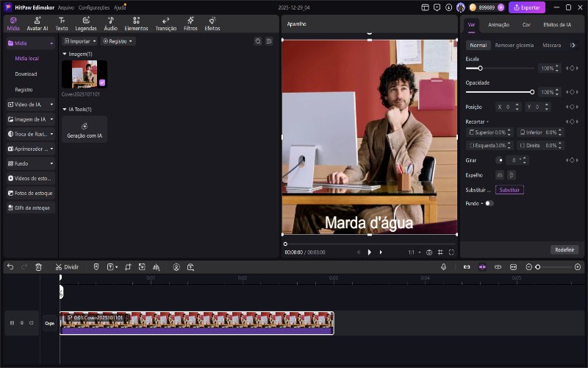The image size is (588, 368).
Task: Adjust the Opacidade slider handle
Action: (x=531, y=92)
